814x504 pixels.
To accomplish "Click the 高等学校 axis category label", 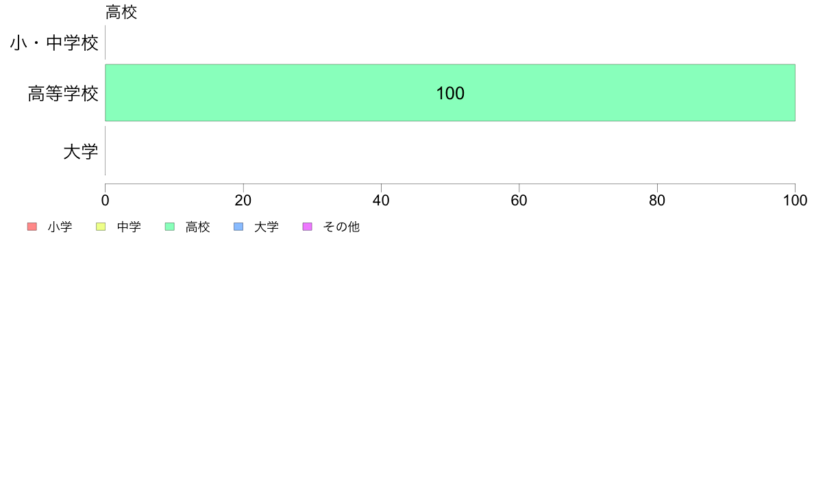I will coord(63,94).
